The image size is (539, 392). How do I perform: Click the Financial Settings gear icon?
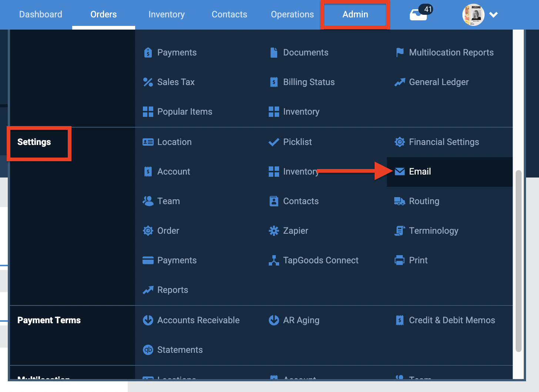point(399,142)
